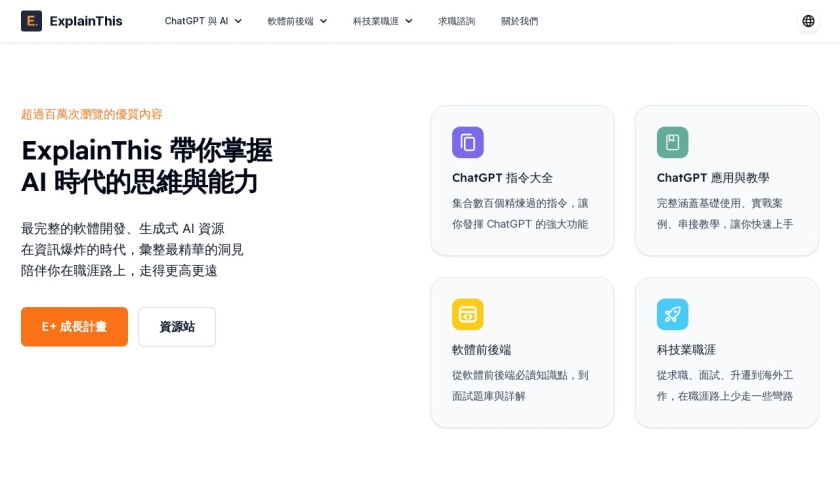
Task: Click the purple copy icon for ChatGPT 指令大全
Action: pos(468,142)
